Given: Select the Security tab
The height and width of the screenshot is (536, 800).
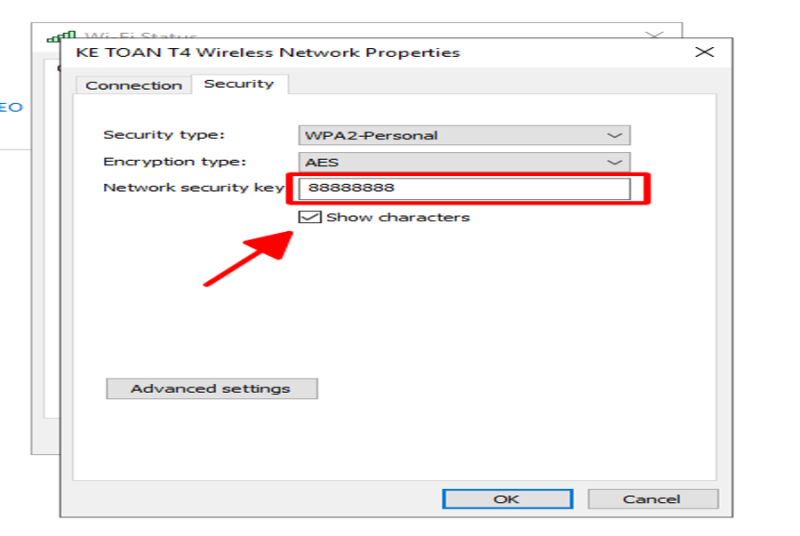Looking at the screenshot, I should pyautogui.click(x=239, y=84).
